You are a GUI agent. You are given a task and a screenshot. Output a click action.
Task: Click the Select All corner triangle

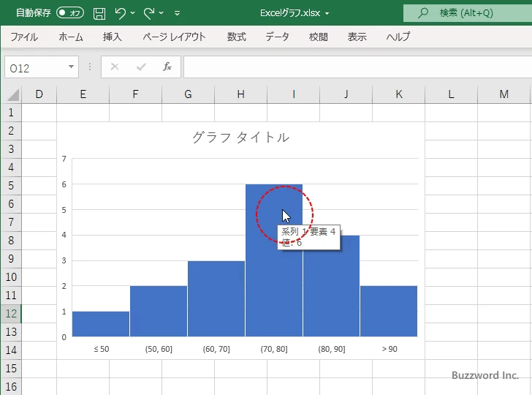tap(13, 94)
